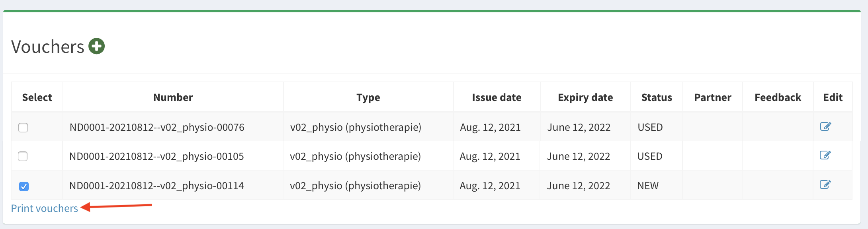Click the NEW status cell
This screenshot has width=868, height=229.
[648, 186]
